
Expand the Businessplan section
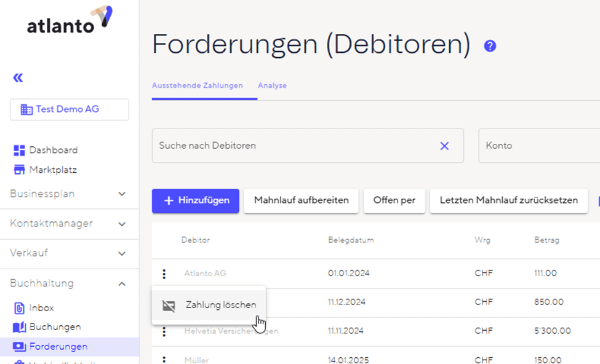pos(122,194)
